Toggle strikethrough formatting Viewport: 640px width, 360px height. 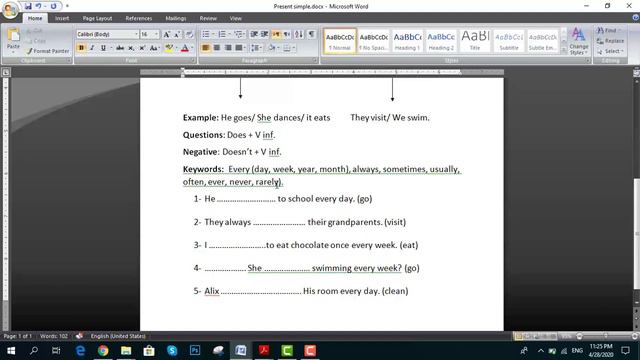pyautogui.click(x=120, y=48)
